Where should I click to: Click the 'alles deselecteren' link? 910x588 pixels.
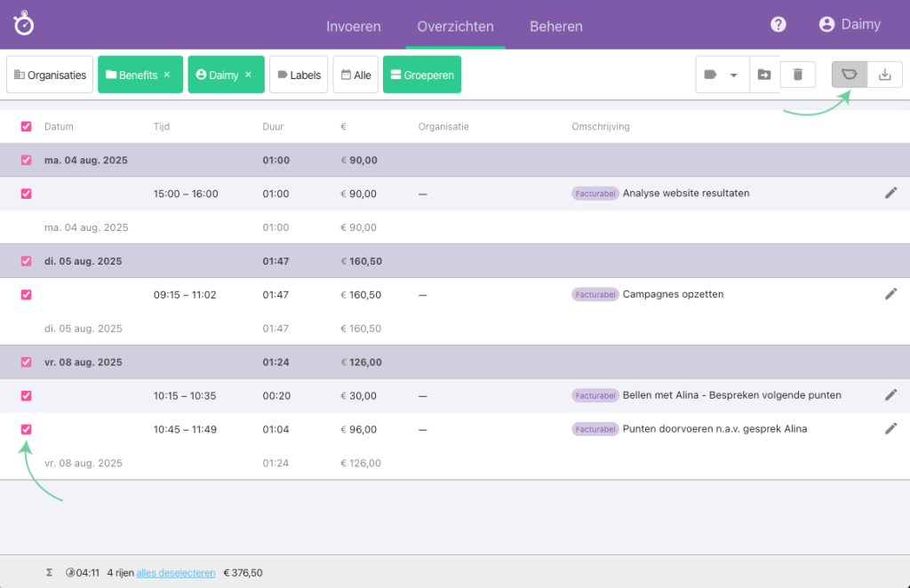pos(175,572)
